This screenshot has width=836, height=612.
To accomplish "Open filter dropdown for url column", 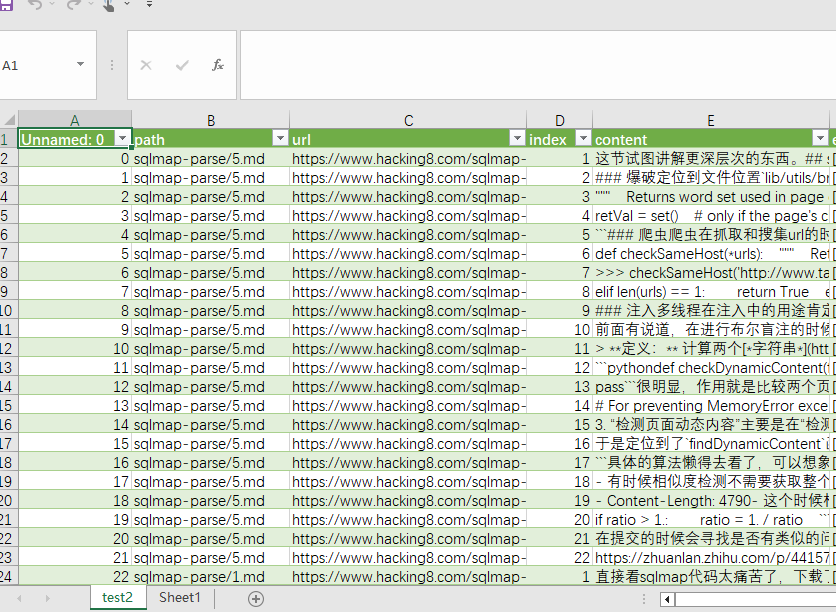I will [x=517, y=139].
